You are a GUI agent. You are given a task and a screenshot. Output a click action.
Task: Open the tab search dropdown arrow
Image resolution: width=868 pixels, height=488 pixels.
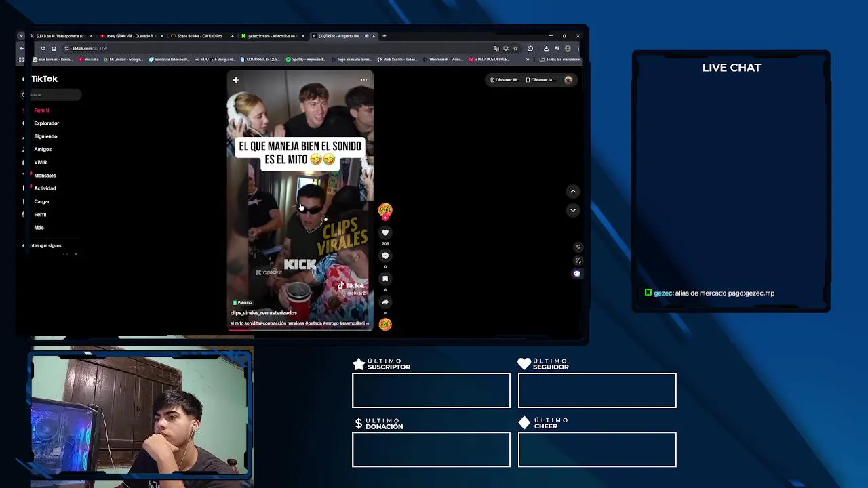click(x=21, y=36)
